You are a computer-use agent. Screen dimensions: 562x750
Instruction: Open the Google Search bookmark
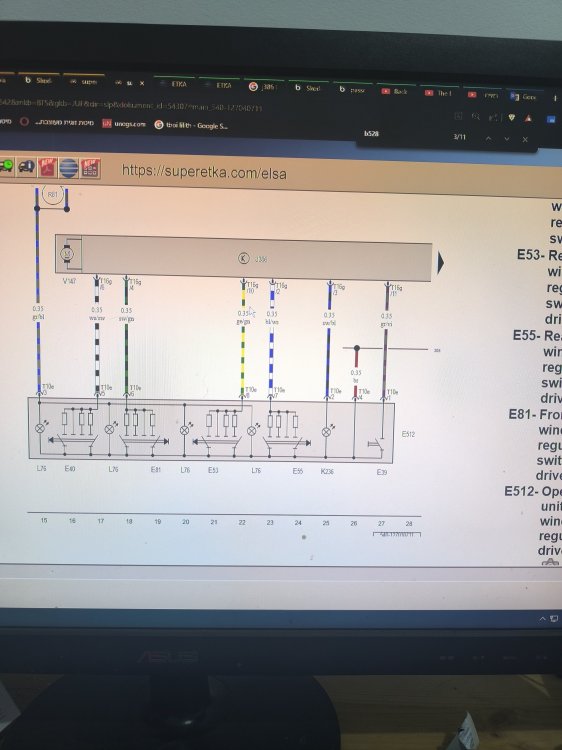191,125
